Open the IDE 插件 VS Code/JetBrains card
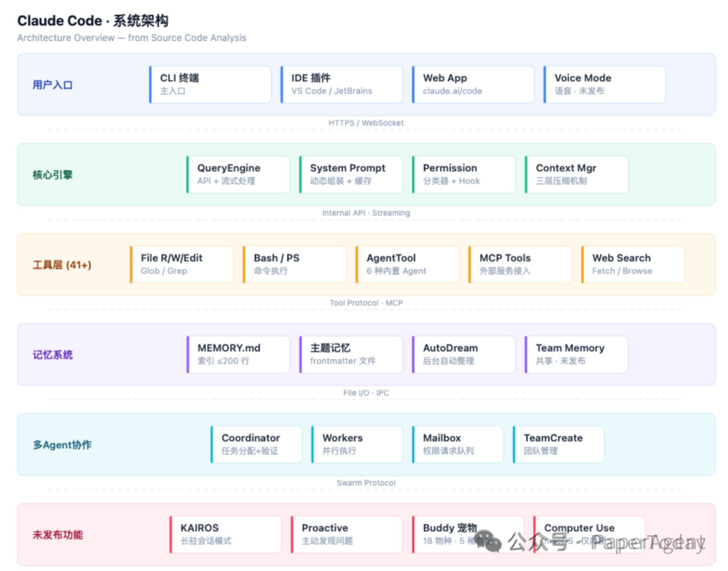This screenshot has height=571, width=728. [340, 84]
